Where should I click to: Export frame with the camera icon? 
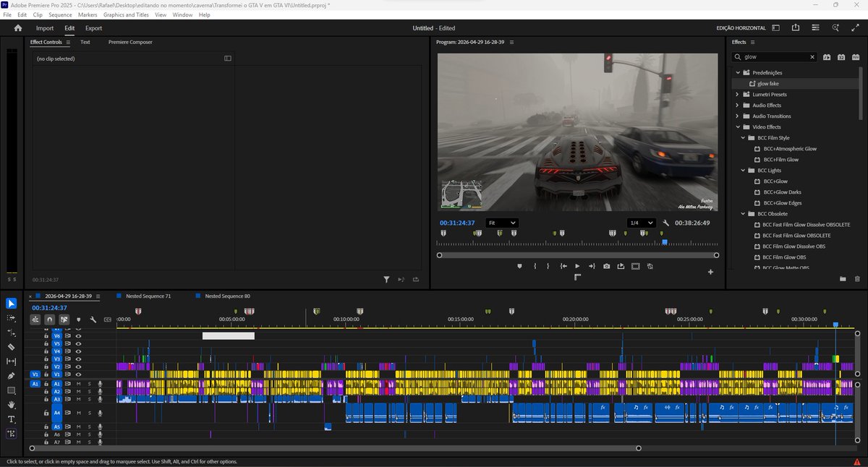[606, 266]
